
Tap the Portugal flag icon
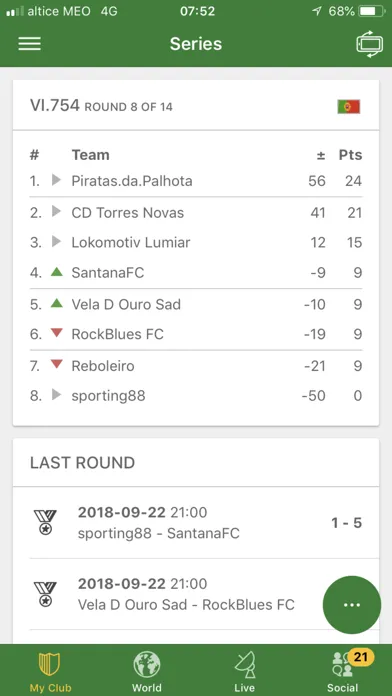(348, 107)
